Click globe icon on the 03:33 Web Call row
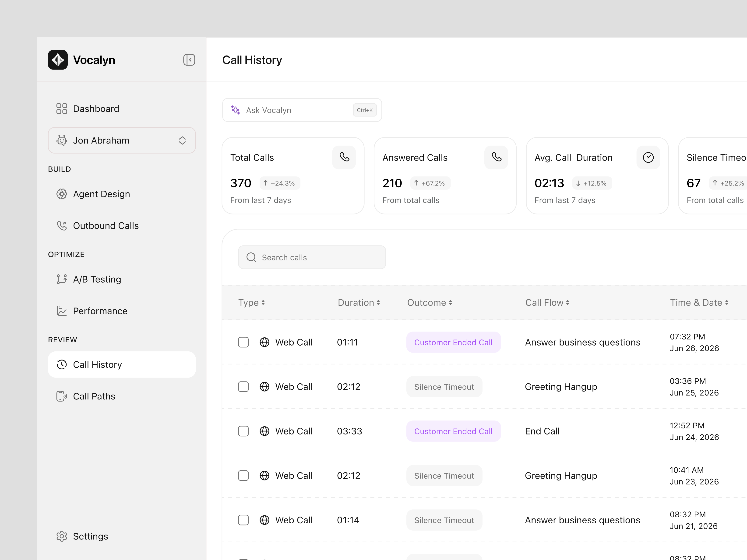747x560 pixels. [x=264, y=431]
